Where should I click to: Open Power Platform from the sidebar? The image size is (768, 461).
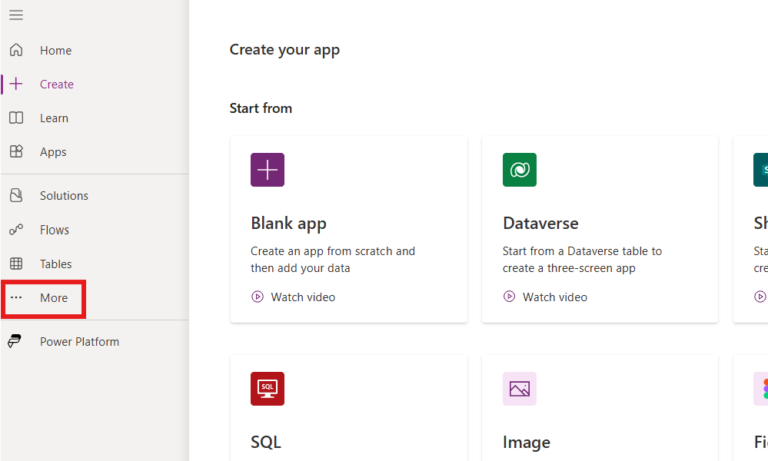79,342
